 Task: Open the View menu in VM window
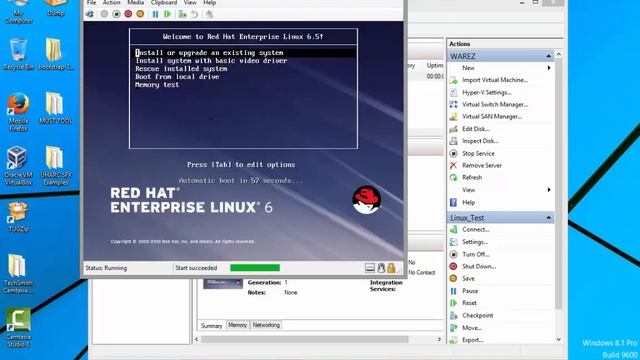(190, 3)
